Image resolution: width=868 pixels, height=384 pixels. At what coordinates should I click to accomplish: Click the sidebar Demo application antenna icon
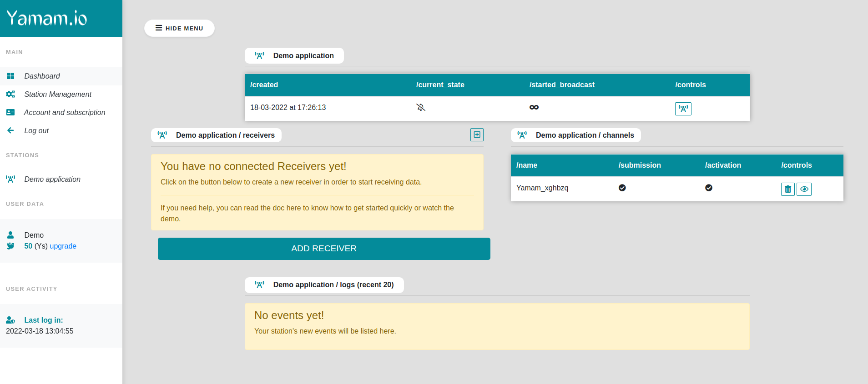[x=10, y=179]
